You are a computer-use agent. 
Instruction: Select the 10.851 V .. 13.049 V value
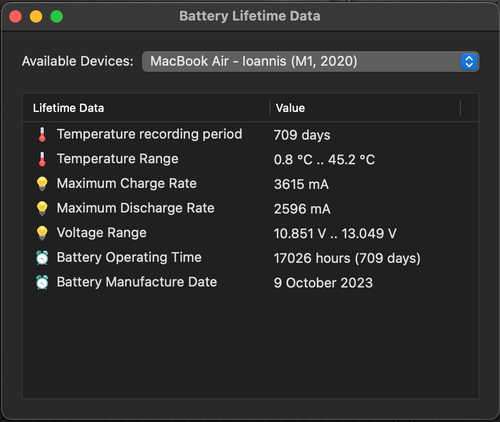(335, 233)
